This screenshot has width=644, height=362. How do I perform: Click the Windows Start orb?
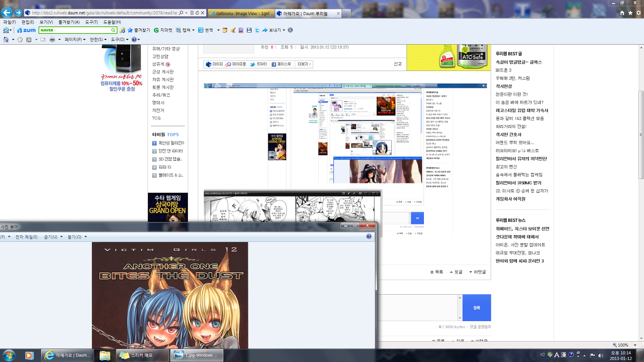click(x=8, y=356)
